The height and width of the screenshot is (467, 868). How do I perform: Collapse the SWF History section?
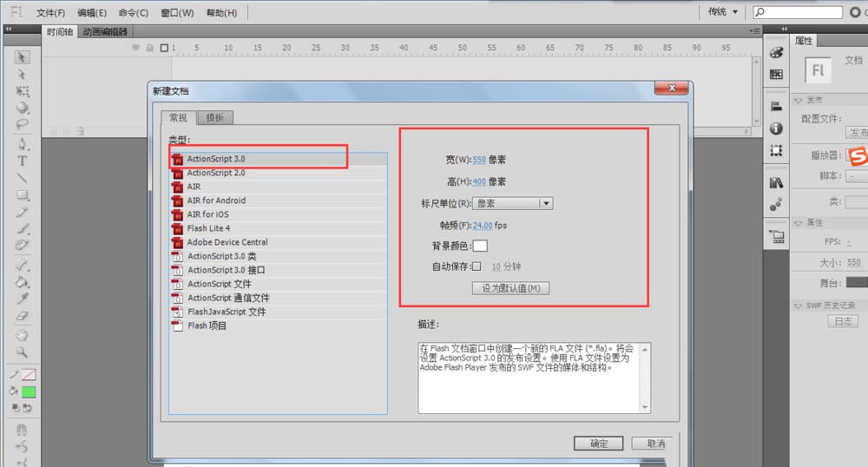click(798, 306)
